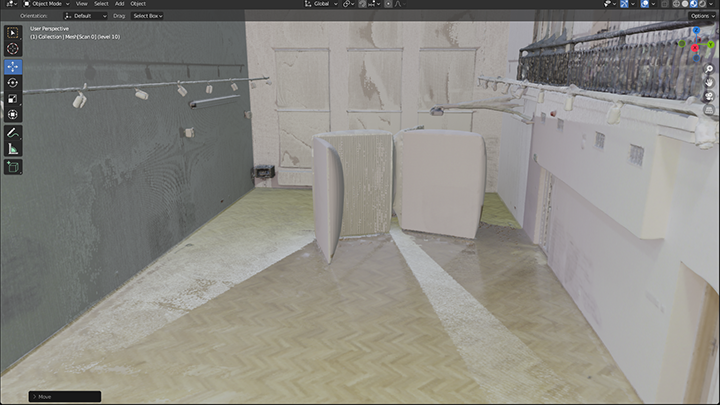Viewport: 720px width, 405px height.
Task: Expand the Orientation Default dropdown
Action: (x=89, y=16)
